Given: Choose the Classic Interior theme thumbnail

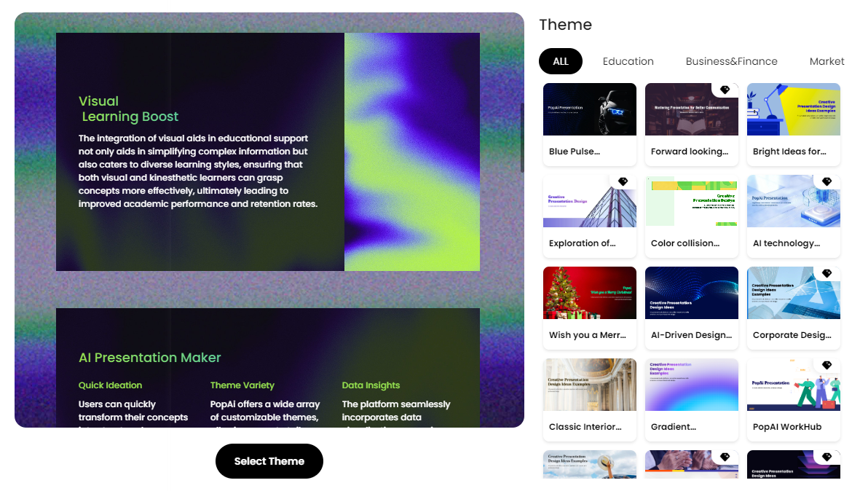Looking at the screenshot, I should (590, 385).
